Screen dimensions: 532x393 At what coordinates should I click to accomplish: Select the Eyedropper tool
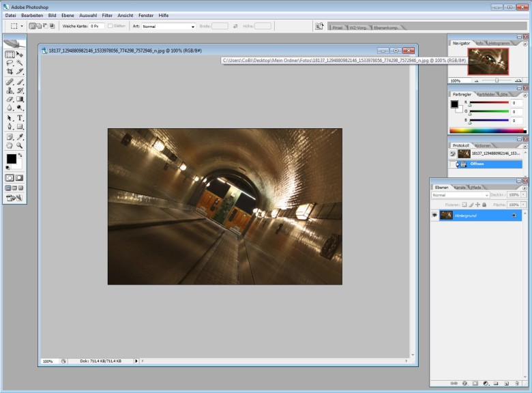pyautogui.click(x=20, y=137)
